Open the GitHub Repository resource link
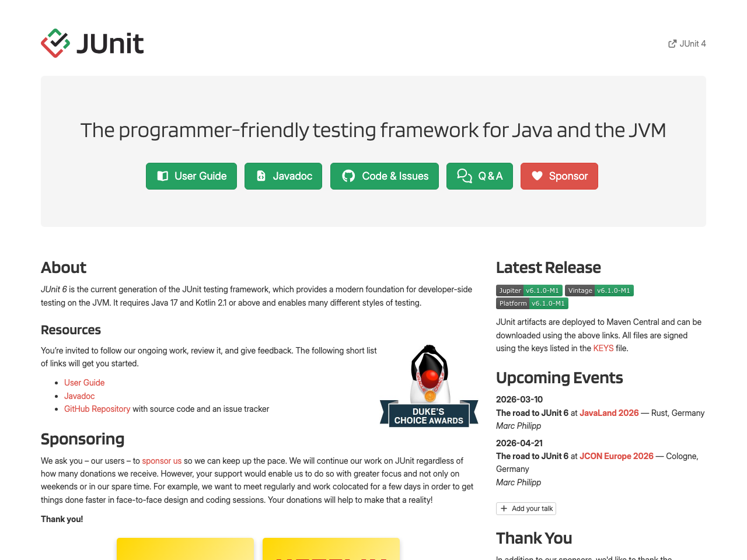 97,409
